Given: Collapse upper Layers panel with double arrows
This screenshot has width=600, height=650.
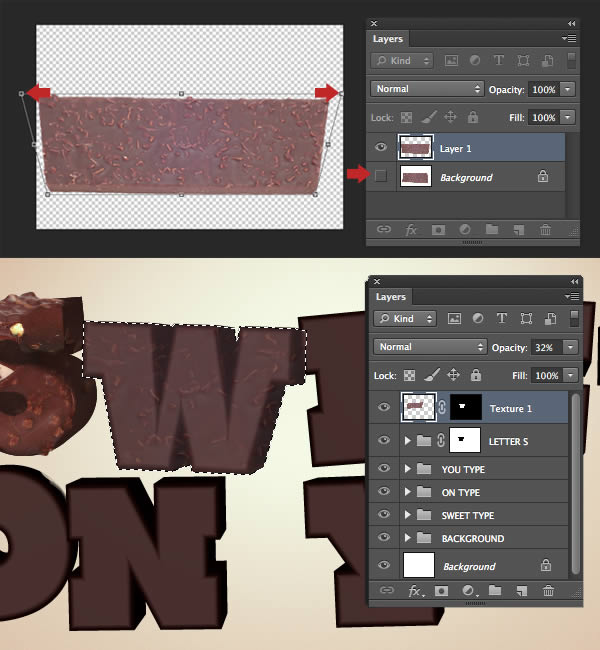Looking at the screenshot, I should click(x=572, y=24).
